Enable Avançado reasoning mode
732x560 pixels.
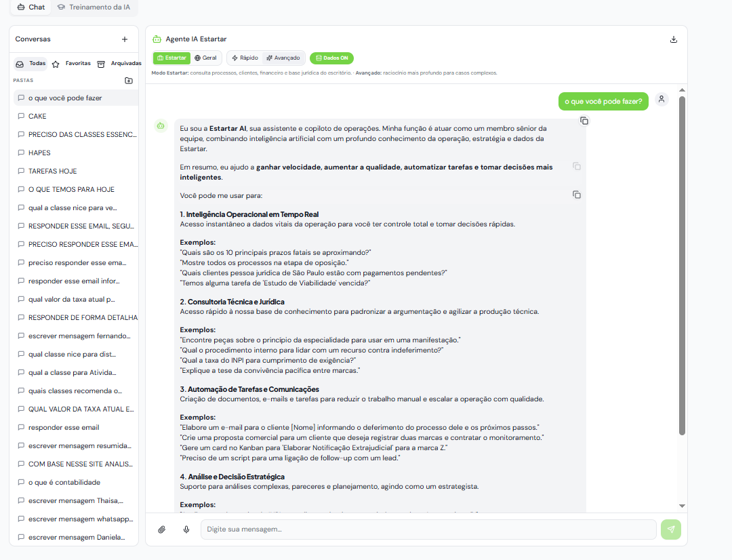coord(283,58)
